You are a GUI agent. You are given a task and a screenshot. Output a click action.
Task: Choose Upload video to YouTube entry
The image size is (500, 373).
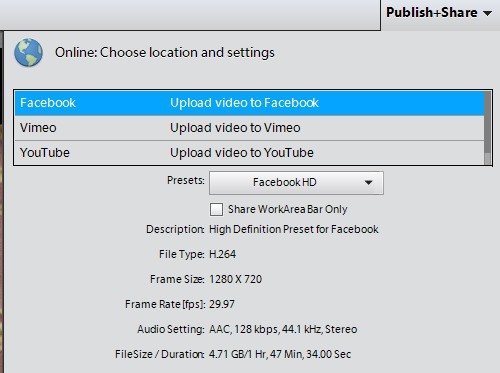click(x=242, y=153)
